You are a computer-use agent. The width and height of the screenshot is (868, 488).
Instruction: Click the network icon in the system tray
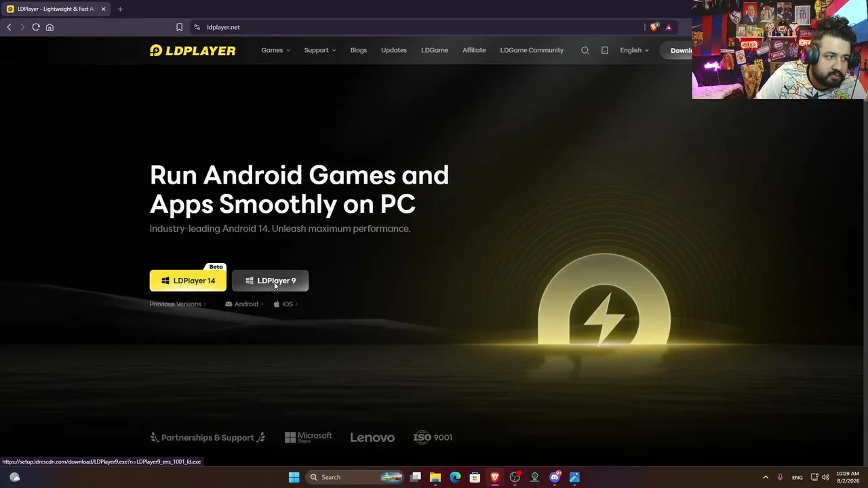click(814, 477)
